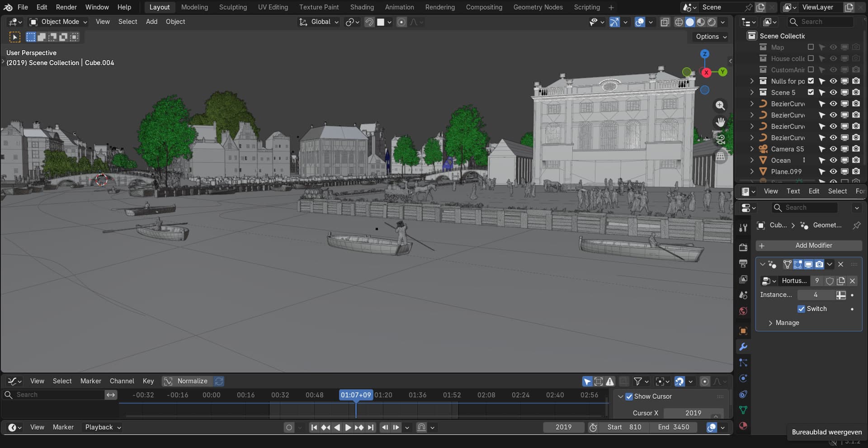Open viewport shading options dropdown arrow

pyautogui.click(x=722, y=22)
